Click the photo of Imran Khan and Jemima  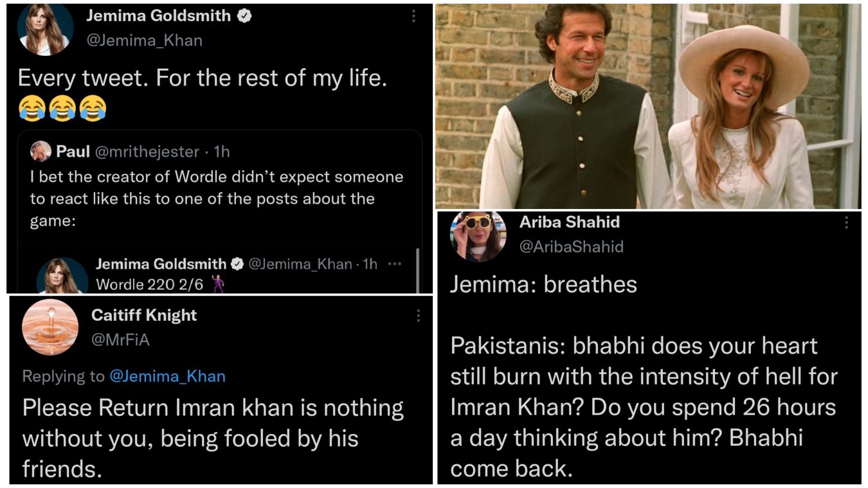649,103
